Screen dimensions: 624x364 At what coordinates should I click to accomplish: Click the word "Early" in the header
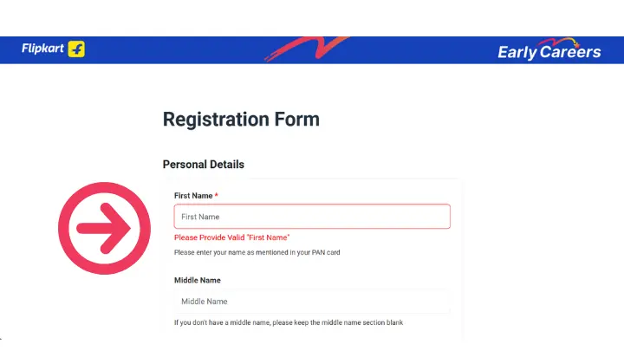pyautogui.click(x=517, y=53)
